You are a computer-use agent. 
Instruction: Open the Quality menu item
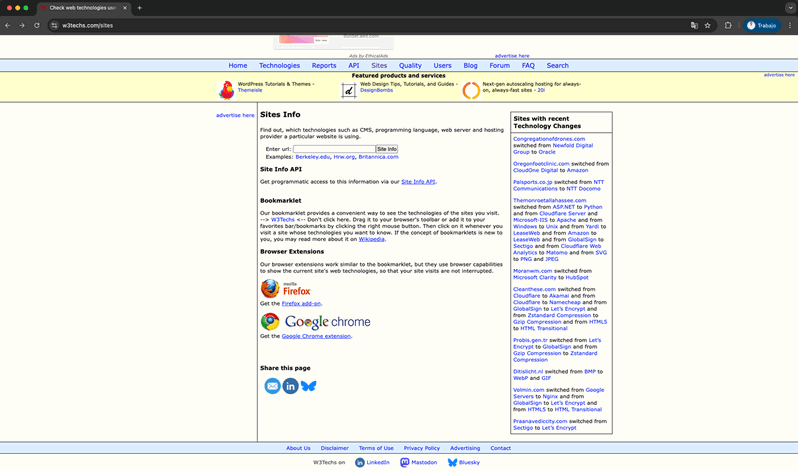pyautogui.click(x=410, y=66)
